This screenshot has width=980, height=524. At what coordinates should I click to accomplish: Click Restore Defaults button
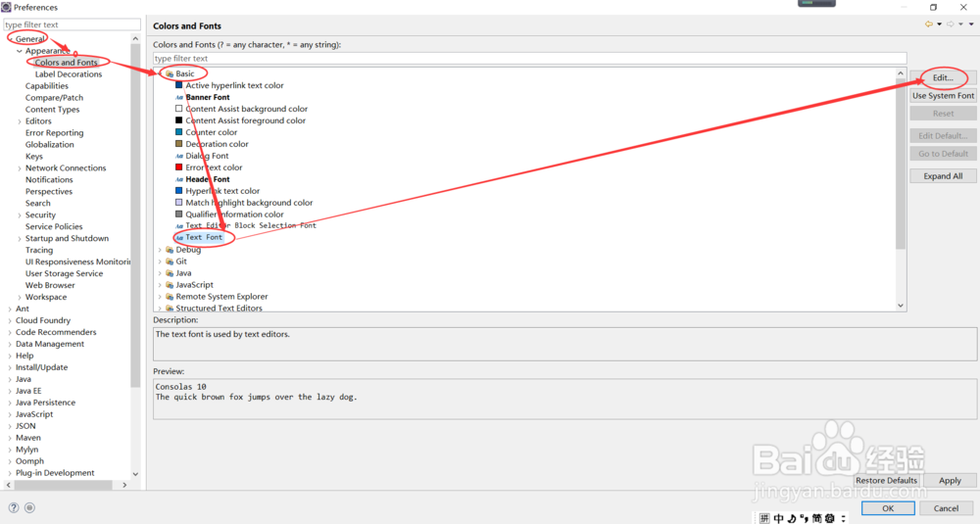tap(886, 480)
